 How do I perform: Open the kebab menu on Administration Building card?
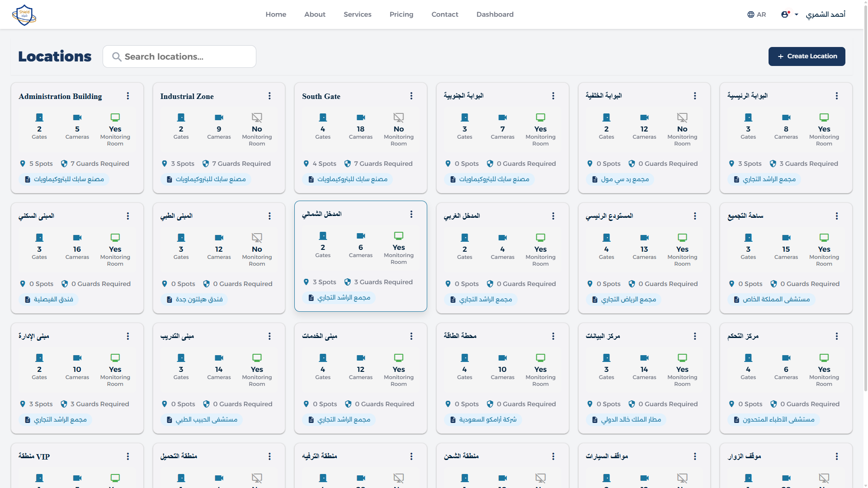pos(128,96)
